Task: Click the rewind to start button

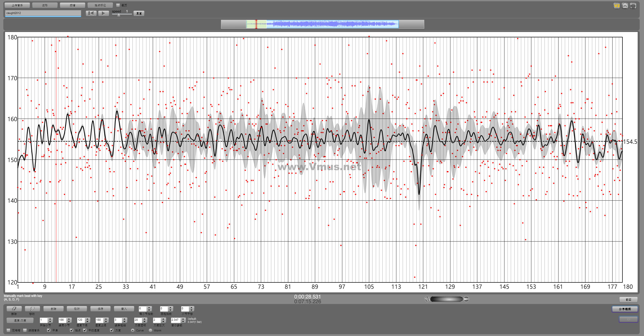Action: pyautogui.click(x=91, y=13)
